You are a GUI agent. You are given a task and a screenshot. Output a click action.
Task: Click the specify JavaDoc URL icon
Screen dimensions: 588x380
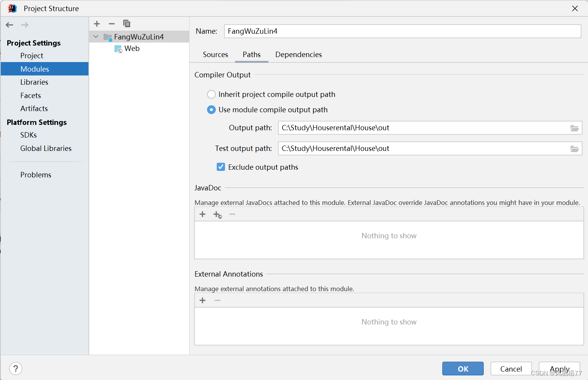217,215
